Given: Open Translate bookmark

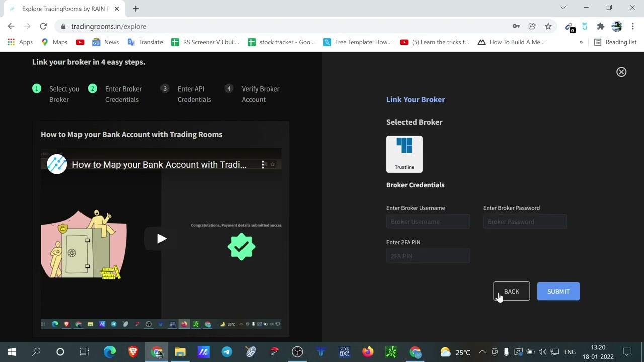Looking at the screenshot, I should tap(145, 42).
